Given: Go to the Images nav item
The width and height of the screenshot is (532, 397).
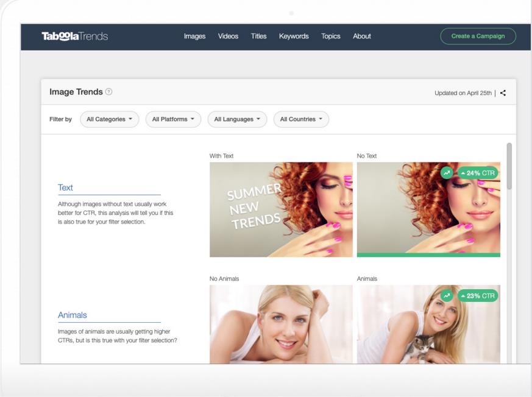Looking at the screenshot, I should pyautogui.click(x=194, y=37).
